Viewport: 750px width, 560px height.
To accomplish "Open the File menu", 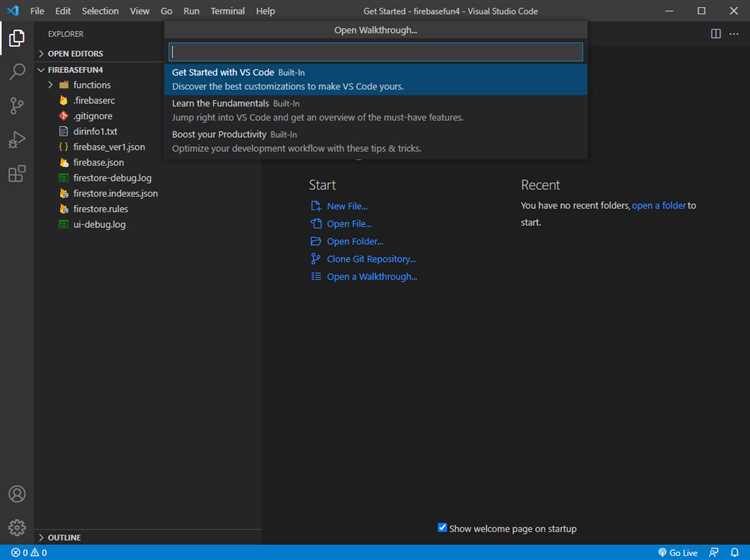I will tap(37, 11).
